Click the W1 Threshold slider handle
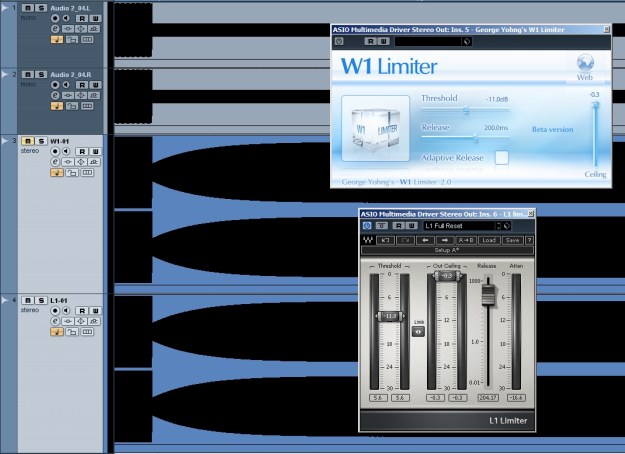 pos(466,110)
